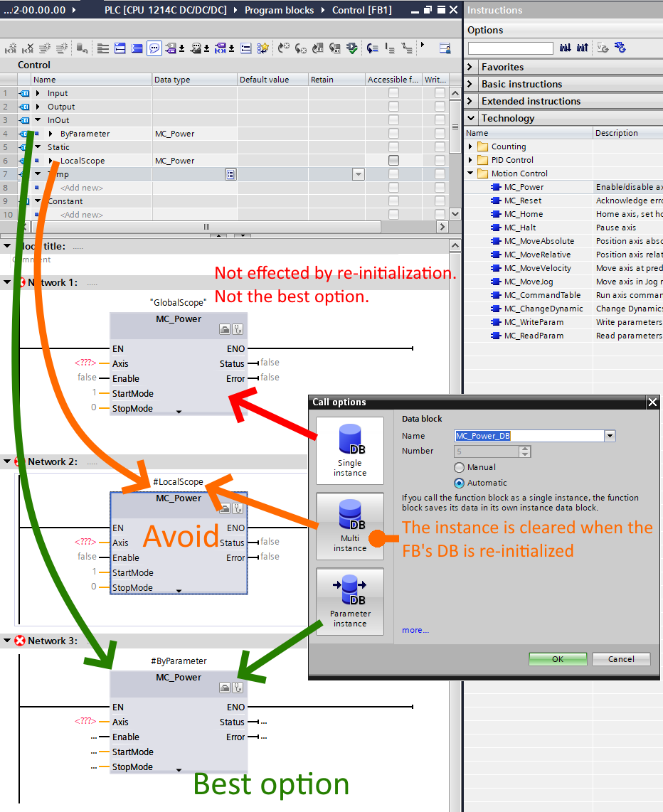663x812 pixels.
Task: Toggle Writable checkbox in the Static row
Action: [x=440, y=146]
